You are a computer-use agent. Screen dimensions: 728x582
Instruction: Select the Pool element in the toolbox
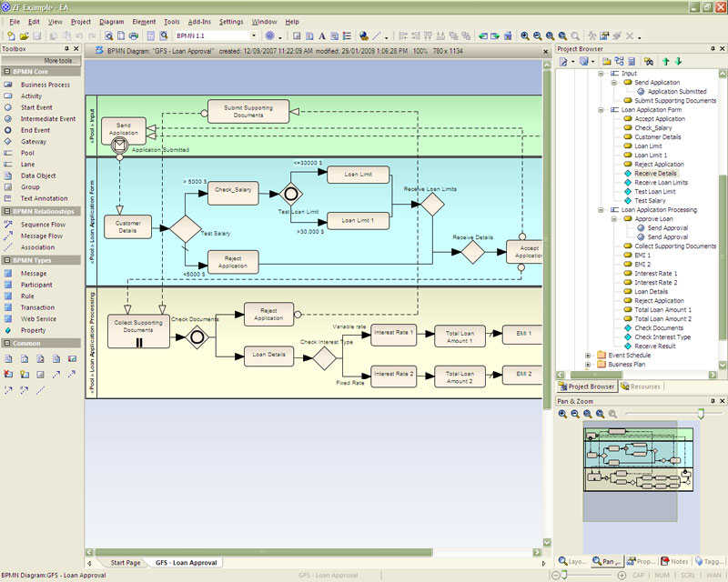point(28,153)
